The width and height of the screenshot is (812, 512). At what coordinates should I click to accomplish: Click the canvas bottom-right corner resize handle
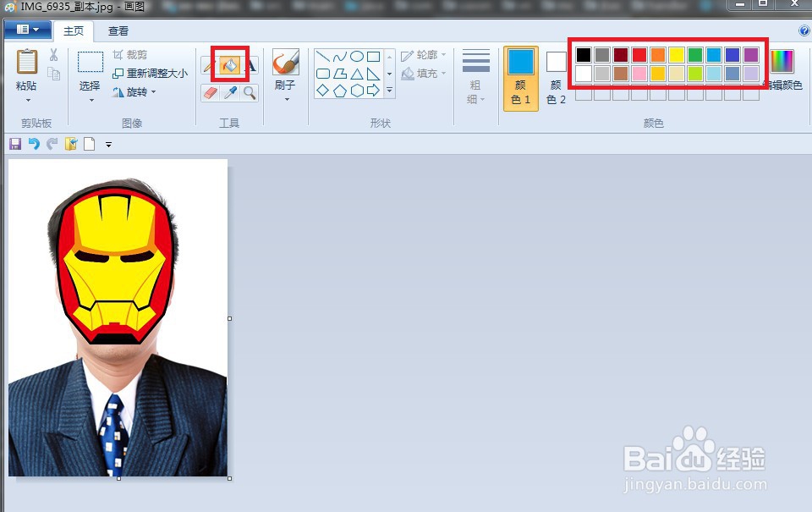tap(229, 478)
